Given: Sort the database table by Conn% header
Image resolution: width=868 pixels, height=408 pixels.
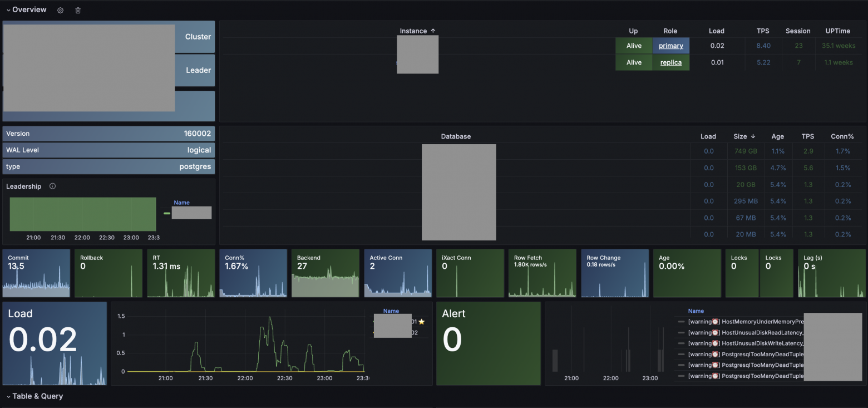Looking at the screenshot, I should point(842,136).
